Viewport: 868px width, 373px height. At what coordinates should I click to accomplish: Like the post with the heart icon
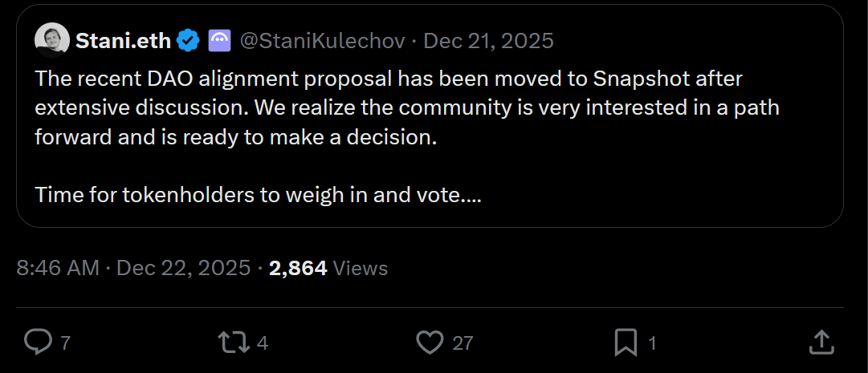pyautogui.click(x=430, y=343)
